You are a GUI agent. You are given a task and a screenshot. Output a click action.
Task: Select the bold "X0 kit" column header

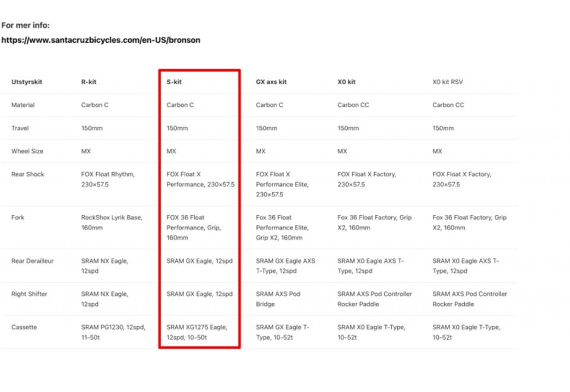pyautogui.click(x=346, y=82)
